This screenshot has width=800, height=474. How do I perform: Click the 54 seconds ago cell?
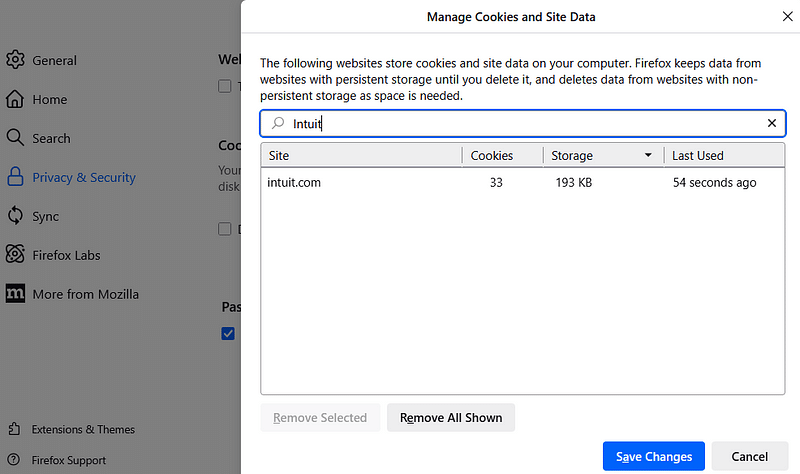[x=714, y=183]
